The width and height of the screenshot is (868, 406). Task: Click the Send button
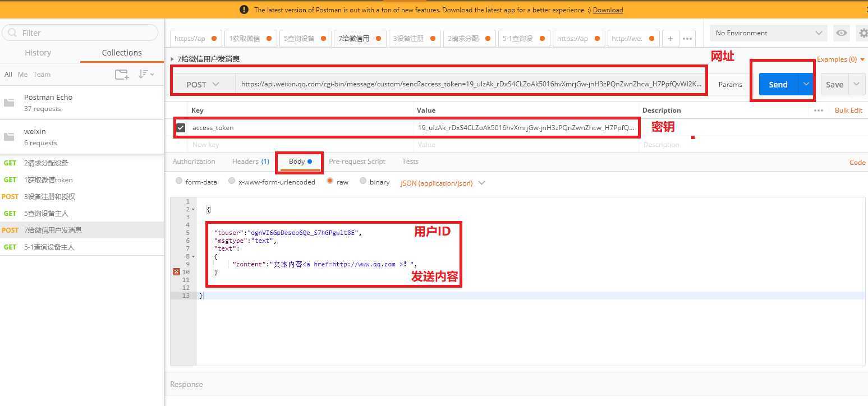pos(778,84)
